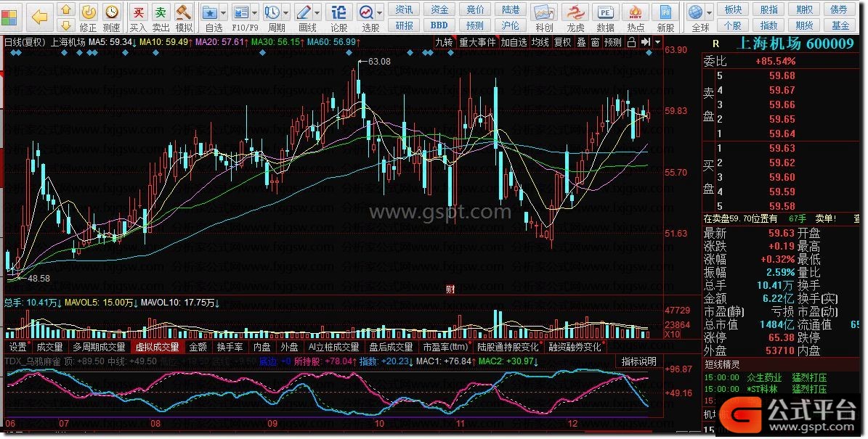This screenshot has width=868, height=439.
Task: Click the R marker beside stock title
Action: 715,44
